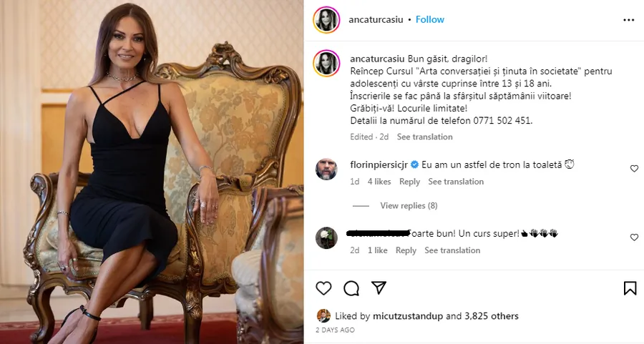Open the comment bubble icon
This screenshot has height=344, width=644.
[x=351, y=288]
